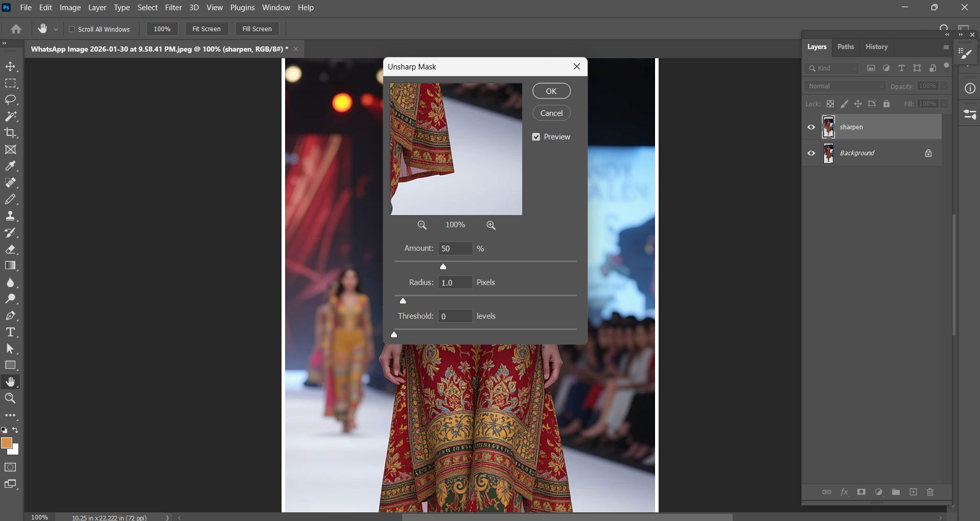Uncheck the Preview checkbox
980x521 pixels.
(536, 137)
